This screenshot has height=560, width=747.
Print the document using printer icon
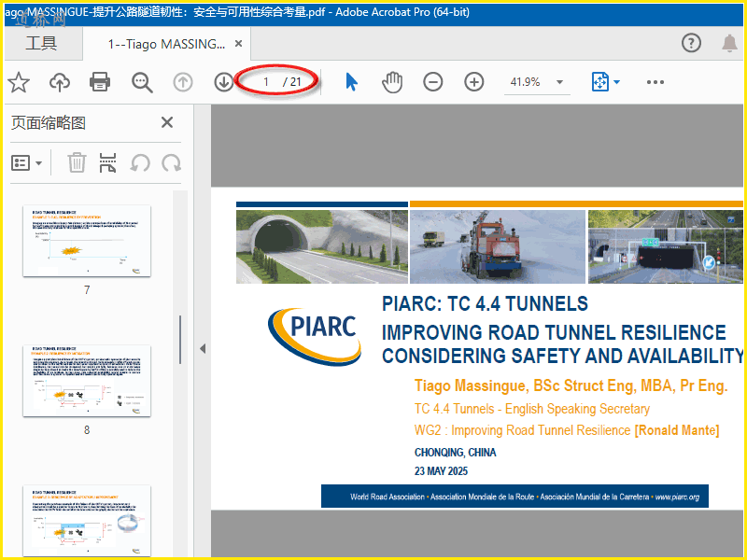(x=101, y=82)
